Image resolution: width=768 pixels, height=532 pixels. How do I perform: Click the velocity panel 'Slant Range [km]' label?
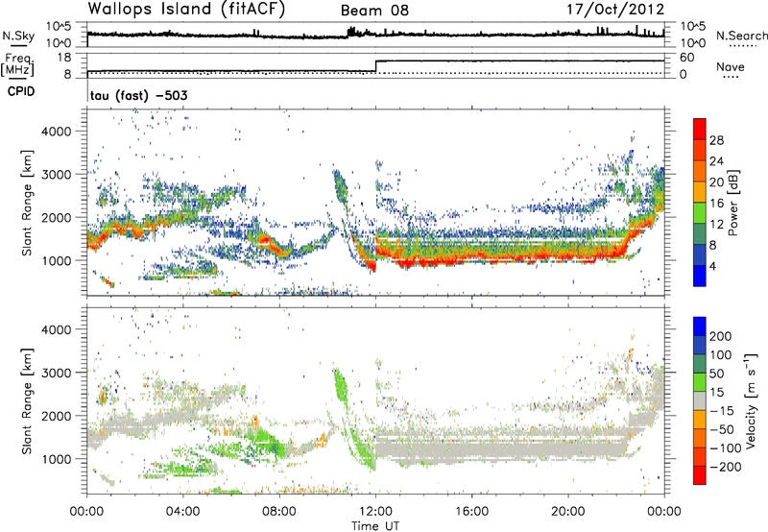[27, 400]
